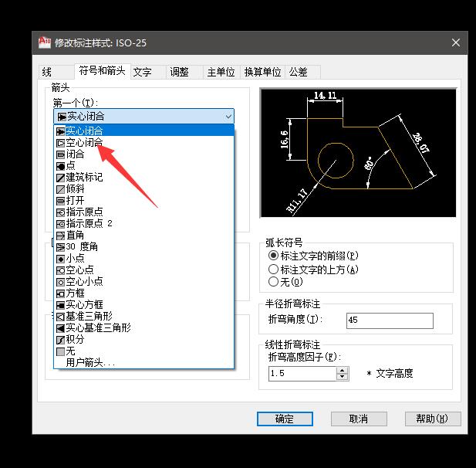
Task: Select the 小点 arrowhead icon
Action: click(61, 259)
